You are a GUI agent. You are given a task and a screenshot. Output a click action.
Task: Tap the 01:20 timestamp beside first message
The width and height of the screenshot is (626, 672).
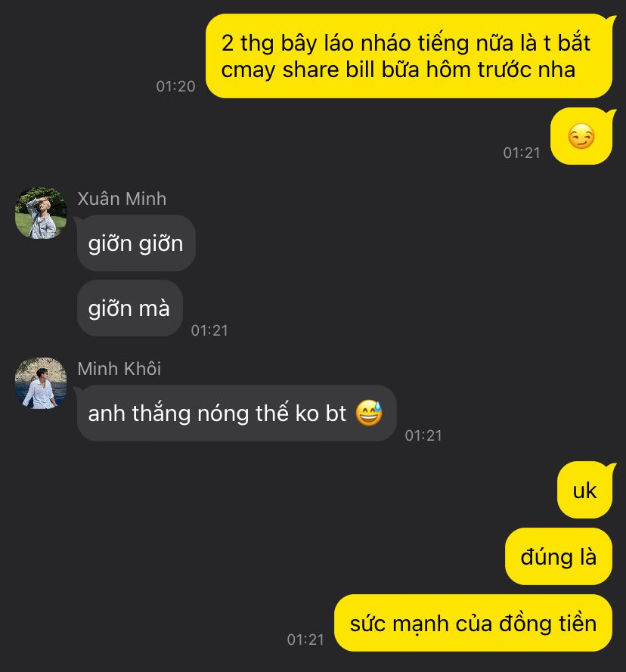[176, 86]
